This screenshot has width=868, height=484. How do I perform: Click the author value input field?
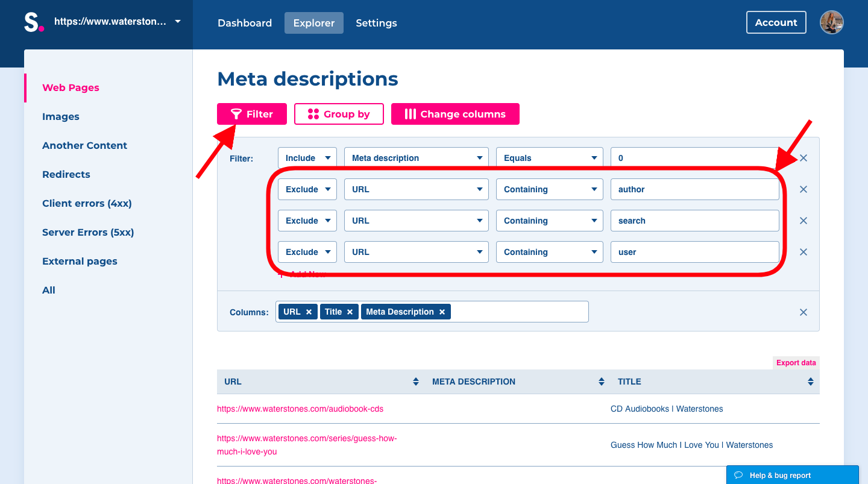pos(695,189)
